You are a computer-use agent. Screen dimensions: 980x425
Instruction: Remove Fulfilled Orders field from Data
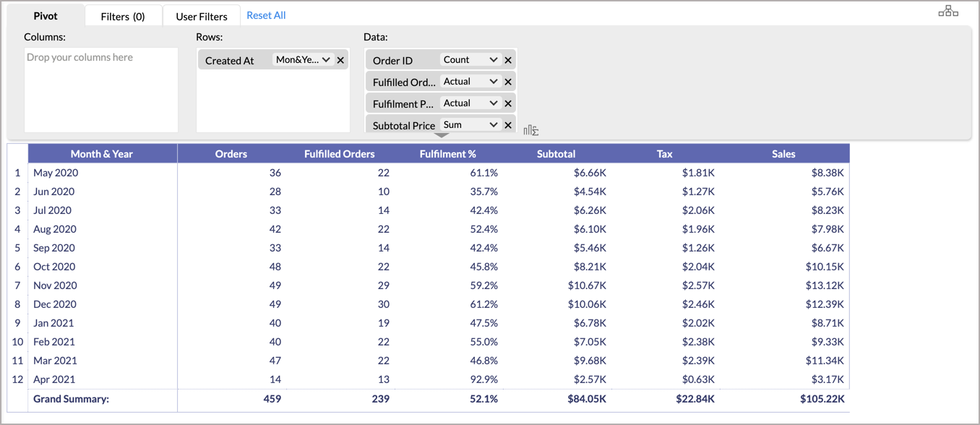tap(508, 82)
